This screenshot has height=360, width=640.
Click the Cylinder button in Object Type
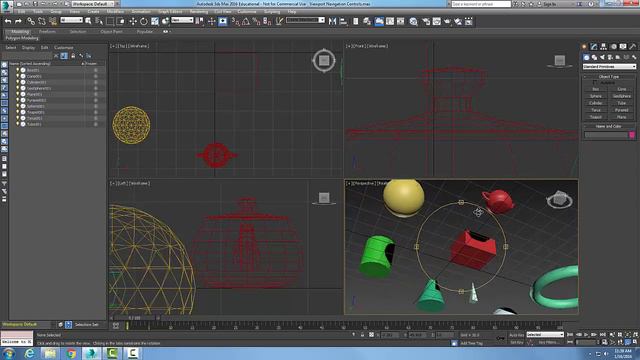(596, 103)
